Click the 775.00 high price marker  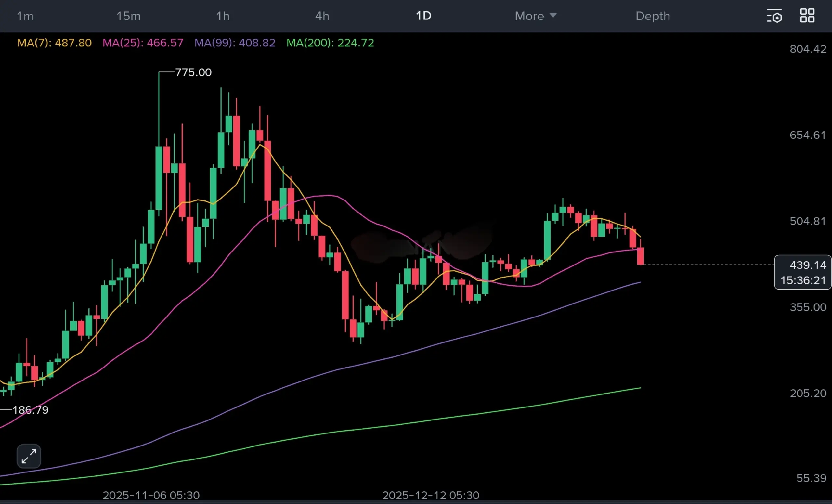[x=193, y=72]
